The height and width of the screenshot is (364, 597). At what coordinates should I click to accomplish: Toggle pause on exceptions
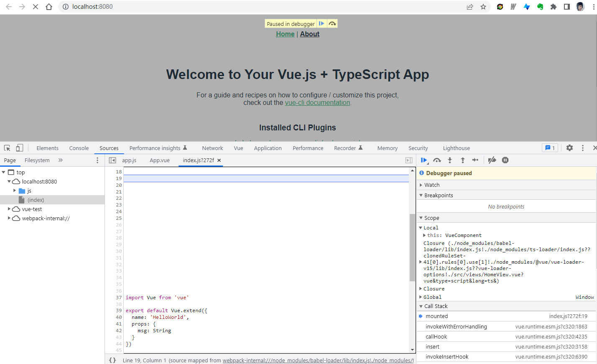505,160
